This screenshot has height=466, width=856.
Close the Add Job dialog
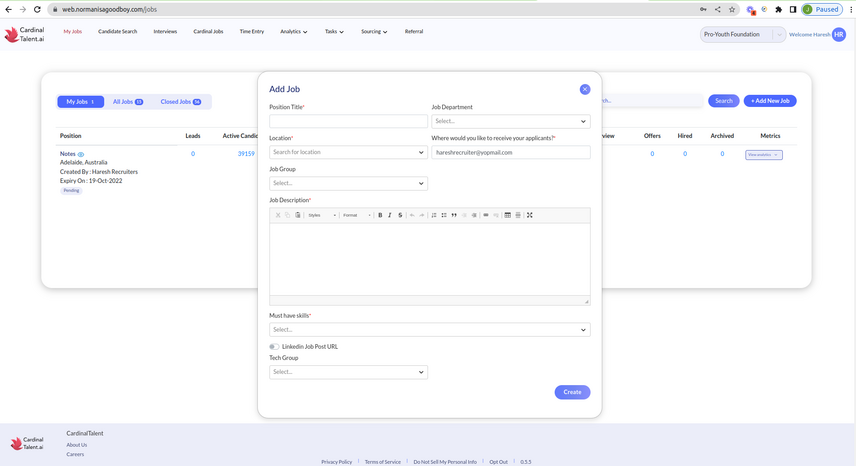(585, 89)
